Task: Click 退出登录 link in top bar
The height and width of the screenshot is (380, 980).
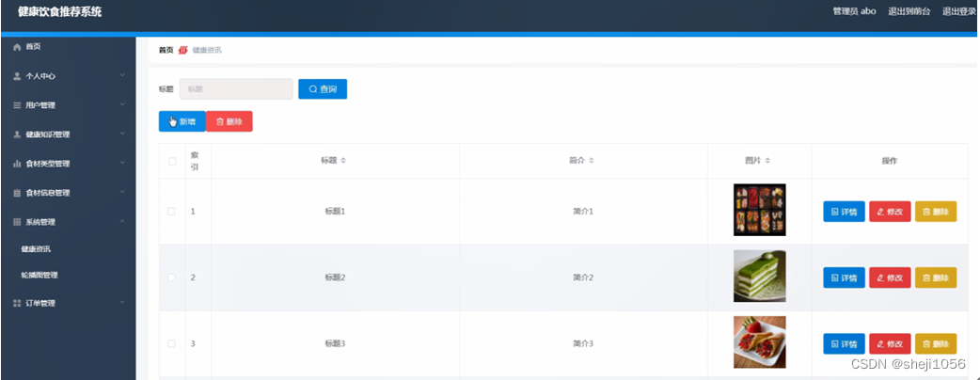Action: coord(959,11)
